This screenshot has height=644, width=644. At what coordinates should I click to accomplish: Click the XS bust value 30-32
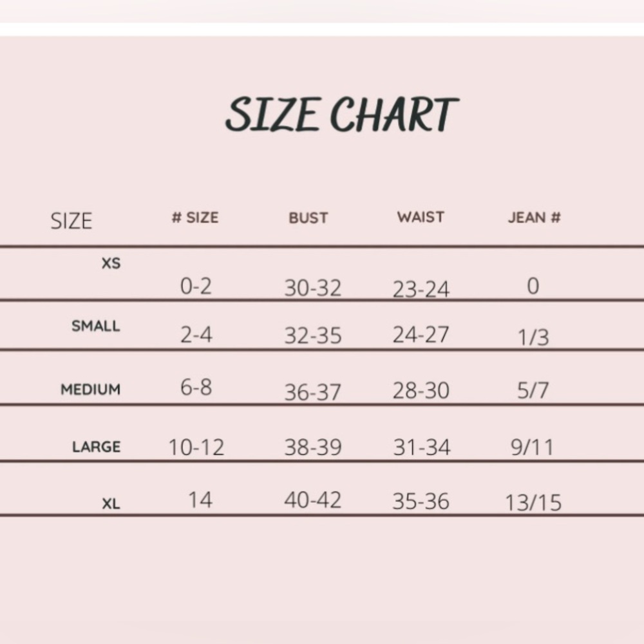[x=313, y=288]
